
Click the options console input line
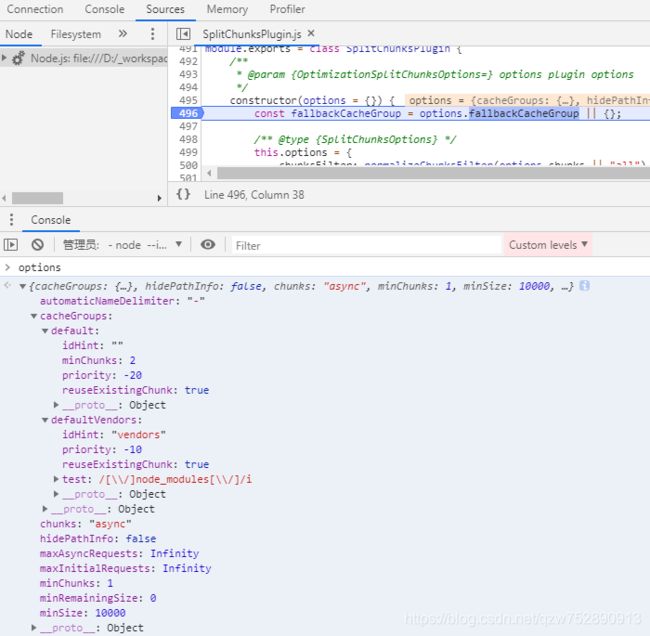[x=39, y=267]
